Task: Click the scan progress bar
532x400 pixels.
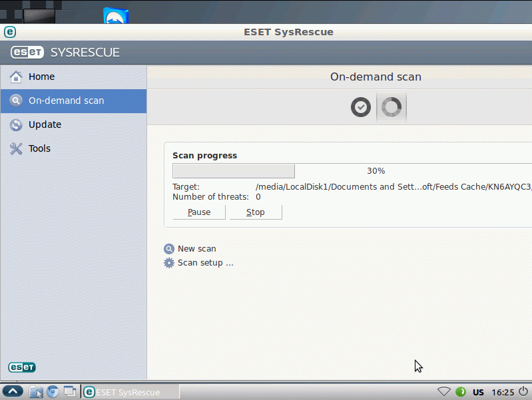Action: point(352,170)
